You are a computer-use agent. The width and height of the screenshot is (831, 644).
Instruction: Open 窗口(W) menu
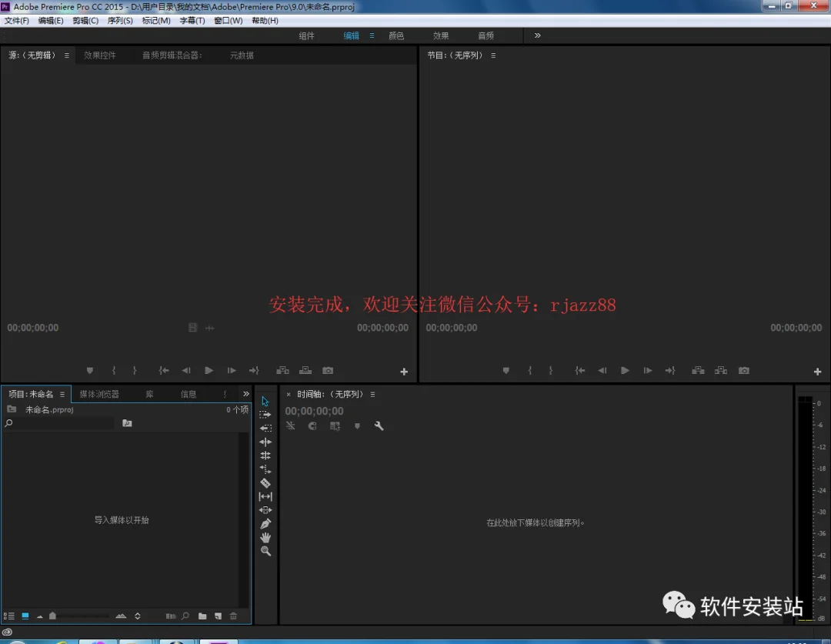point(229,21)
